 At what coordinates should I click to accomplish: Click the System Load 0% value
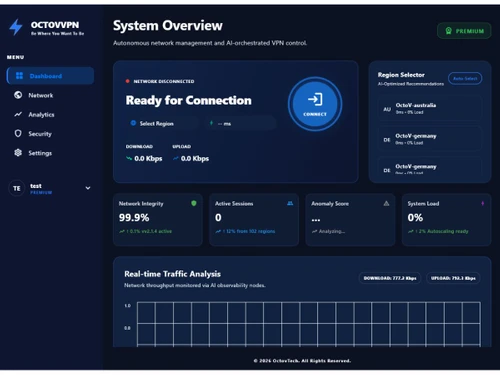[415, 218]
